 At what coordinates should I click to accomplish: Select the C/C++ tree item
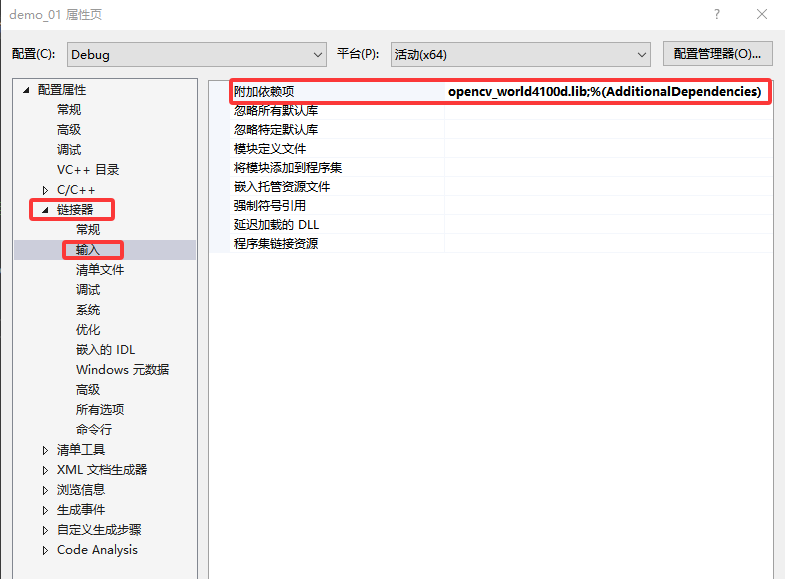76,190
